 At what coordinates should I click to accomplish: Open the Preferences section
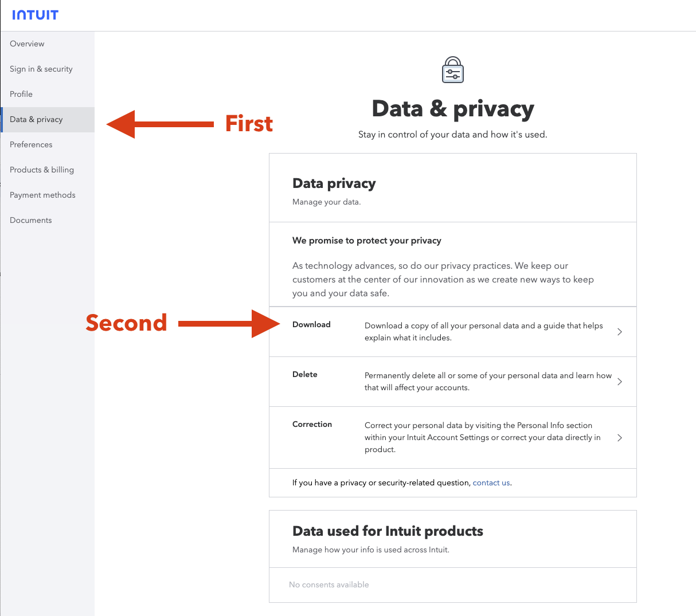coord(30,144)
